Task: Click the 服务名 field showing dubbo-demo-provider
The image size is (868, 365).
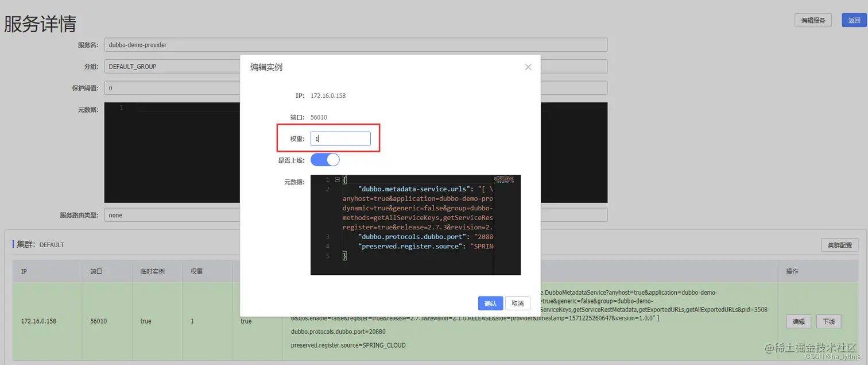Action: [x=172, y=44]
